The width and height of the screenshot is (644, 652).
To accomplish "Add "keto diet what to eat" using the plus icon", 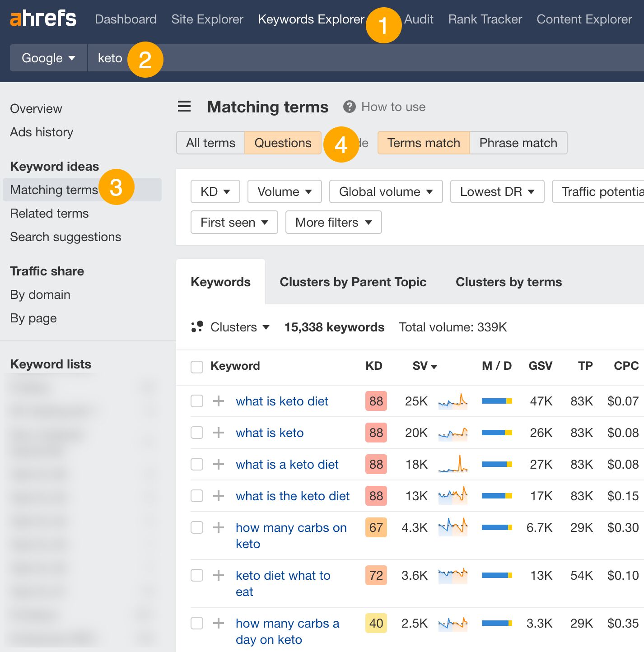I will point(219,576).
